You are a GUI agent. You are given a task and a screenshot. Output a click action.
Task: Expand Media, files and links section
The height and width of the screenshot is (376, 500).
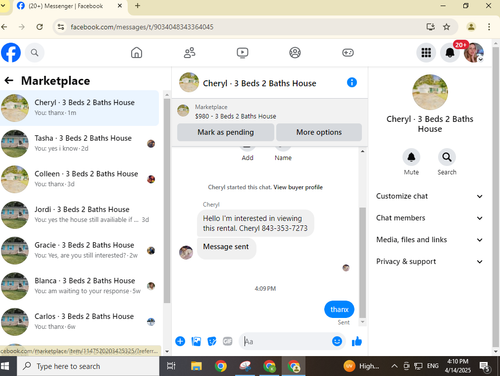click(429, 240)
